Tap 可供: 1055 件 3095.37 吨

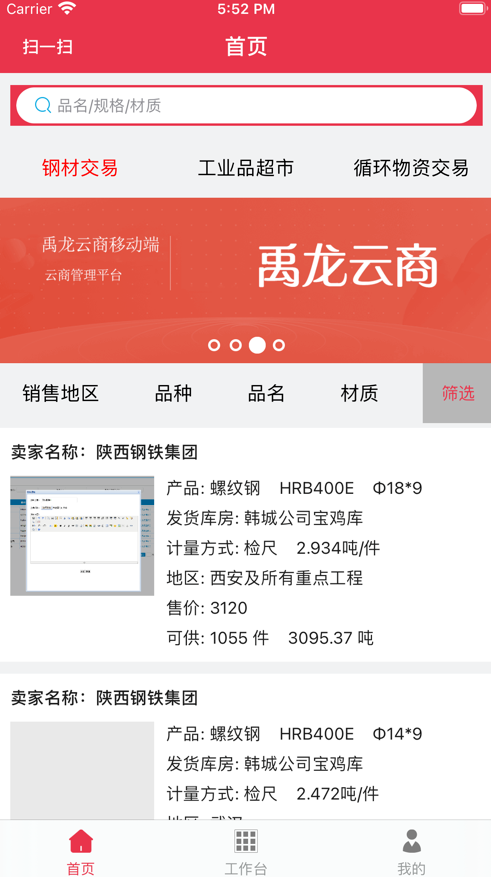(270, 638)
